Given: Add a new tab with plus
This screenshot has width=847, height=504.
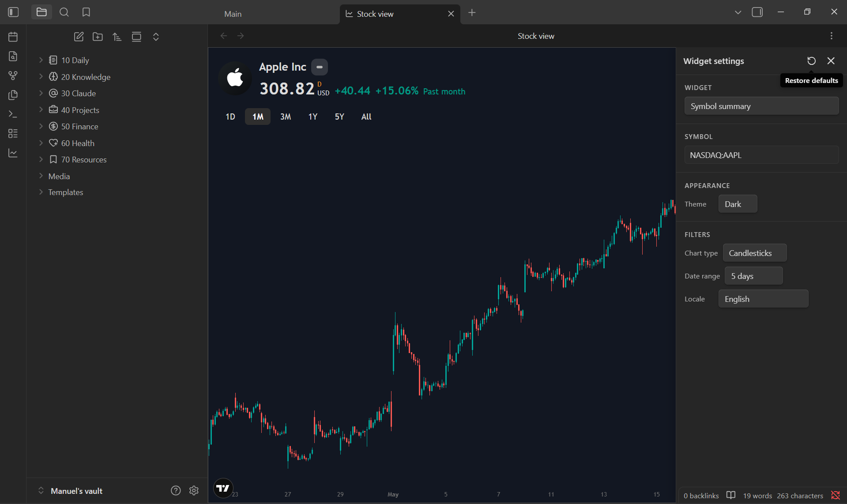Looking at the screenshot, I should [x=472, y=13].
